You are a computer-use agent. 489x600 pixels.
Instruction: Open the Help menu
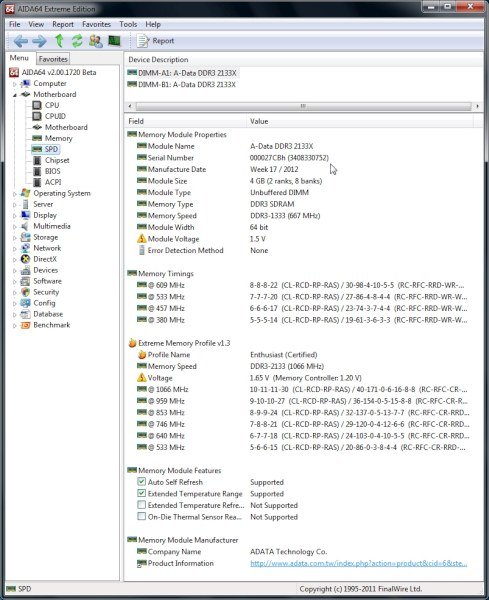click(x=153, y=24)
